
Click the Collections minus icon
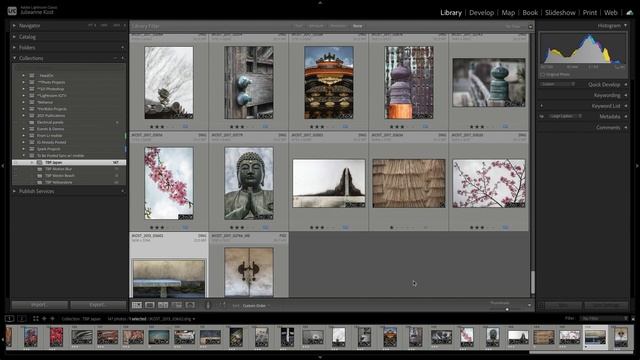pos(116,58)
